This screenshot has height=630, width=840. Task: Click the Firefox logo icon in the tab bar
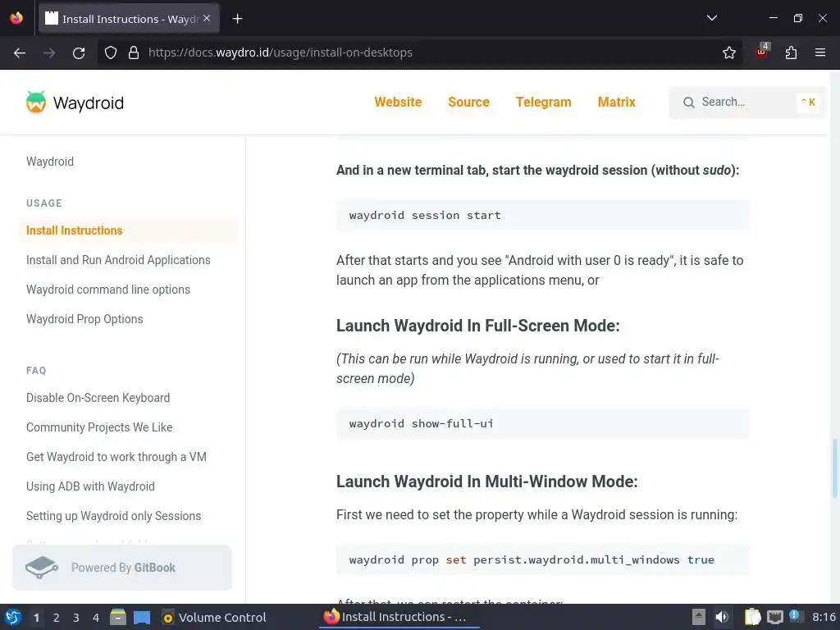[16, 18]
